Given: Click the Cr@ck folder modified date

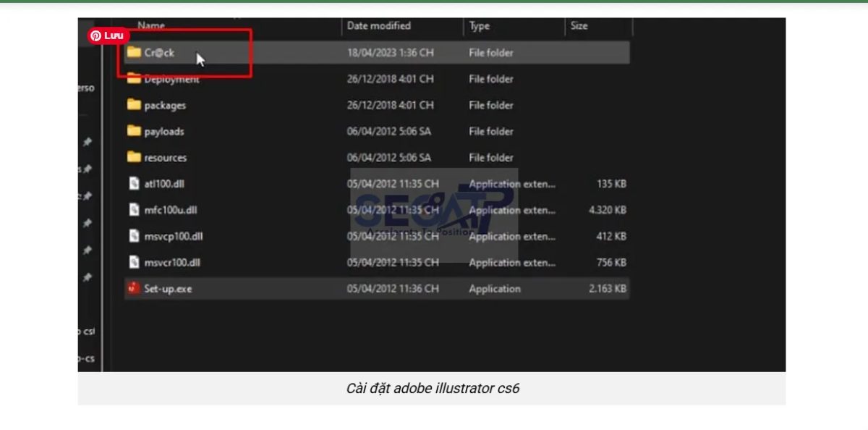Looking at the screenshot, I should 390,53.
